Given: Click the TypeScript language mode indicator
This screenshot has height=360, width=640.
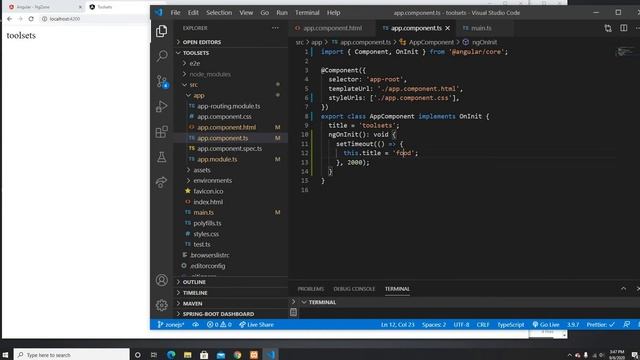Looking at the screenshot, I should 511,324.
